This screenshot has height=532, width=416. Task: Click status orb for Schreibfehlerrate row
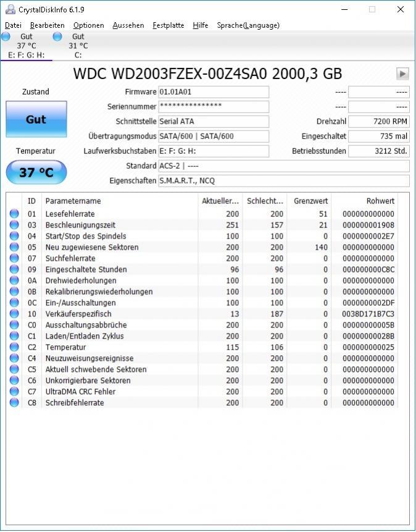pos(14,403)
